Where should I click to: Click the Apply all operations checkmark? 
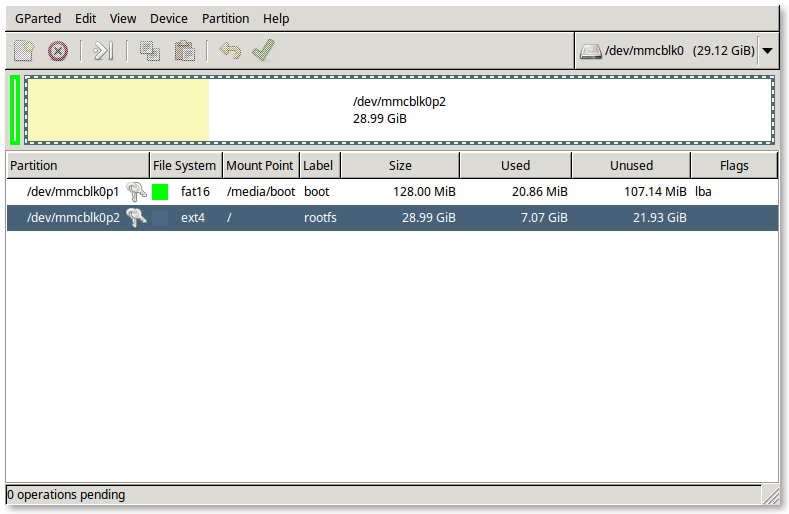pyautogui.click(x=264, y=50)
